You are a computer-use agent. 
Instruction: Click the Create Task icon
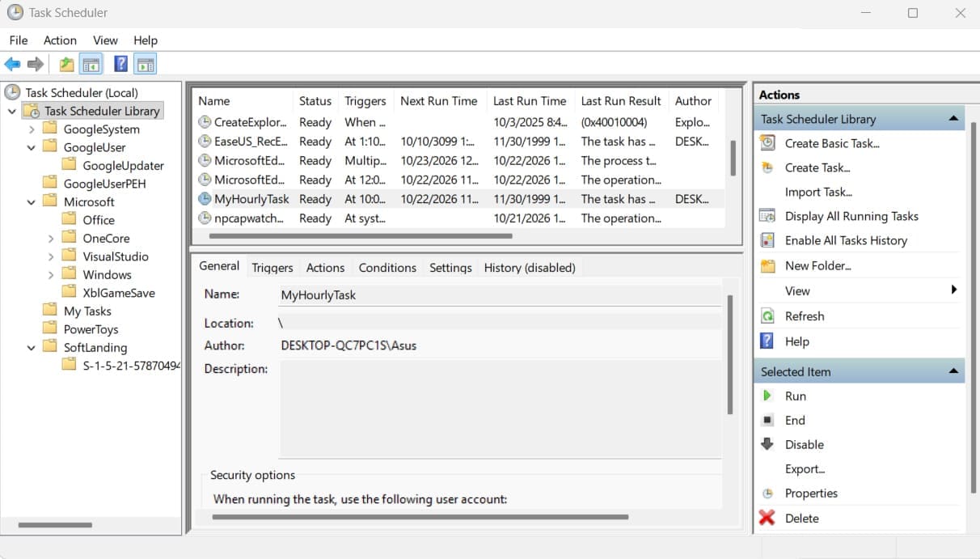767,167
